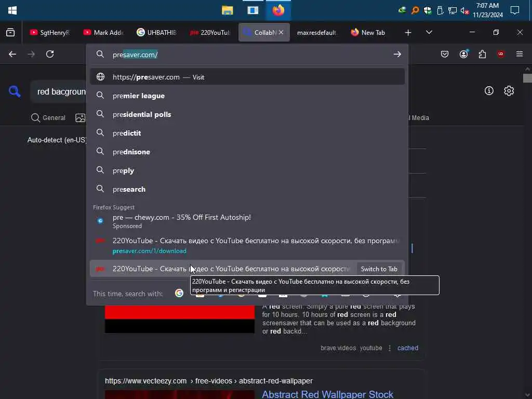532x399 pixels.
Task: Open the search preferences gear
Action: [x=509, y=90]
